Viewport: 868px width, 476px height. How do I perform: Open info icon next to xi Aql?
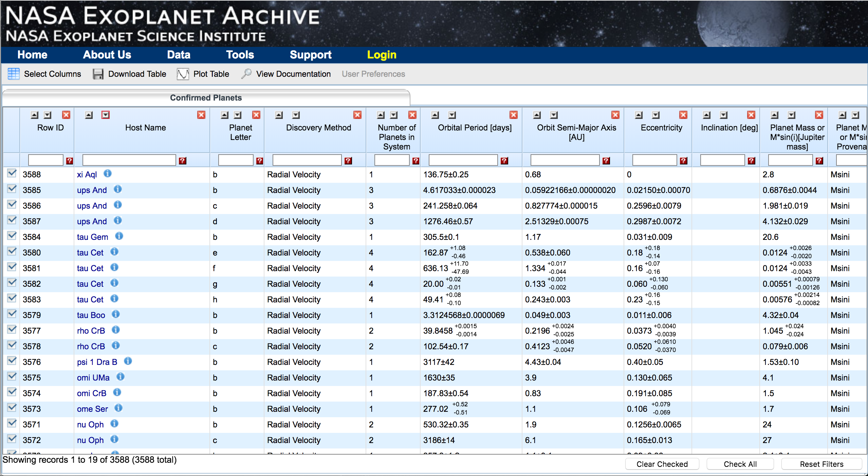108,174
